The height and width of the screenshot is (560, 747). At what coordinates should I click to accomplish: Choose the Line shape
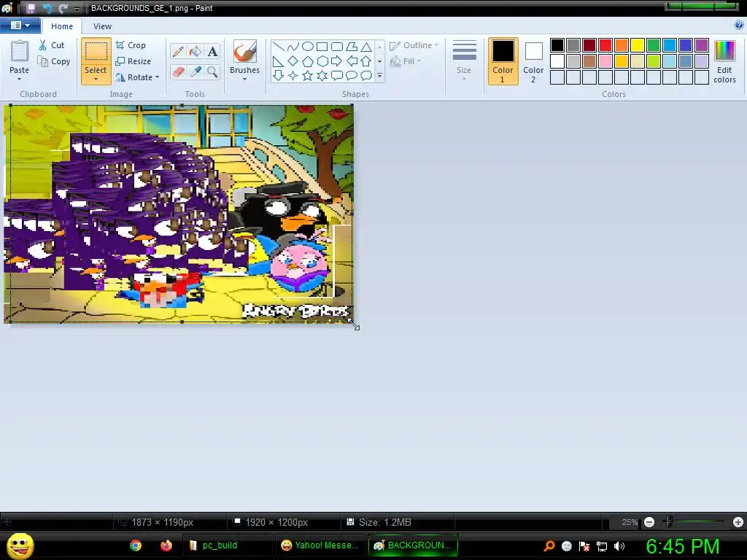[x=279, y=46]
